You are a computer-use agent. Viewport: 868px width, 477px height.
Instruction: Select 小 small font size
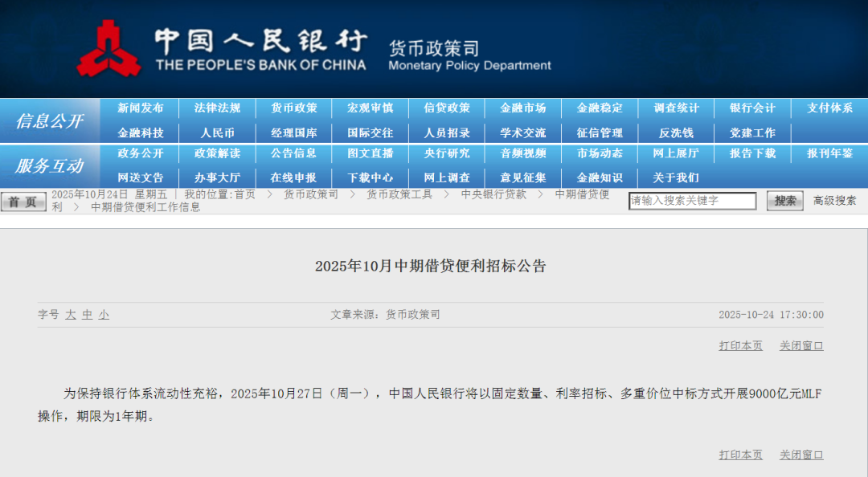pos(104,315)
